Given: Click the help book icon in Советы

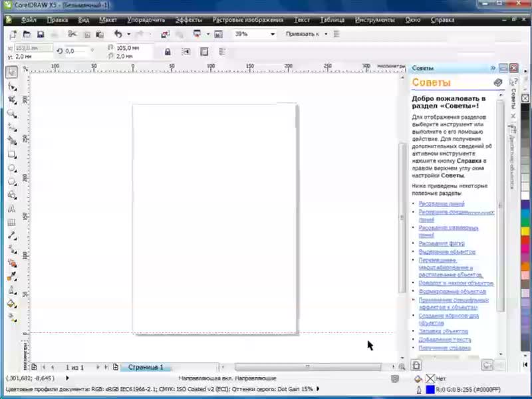Looking at the screenshot, I should pos(497,82).
